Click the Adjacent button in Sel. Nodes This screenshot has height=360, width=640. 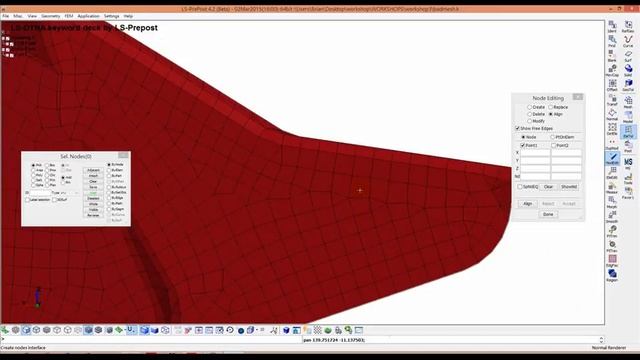[93, 170]
